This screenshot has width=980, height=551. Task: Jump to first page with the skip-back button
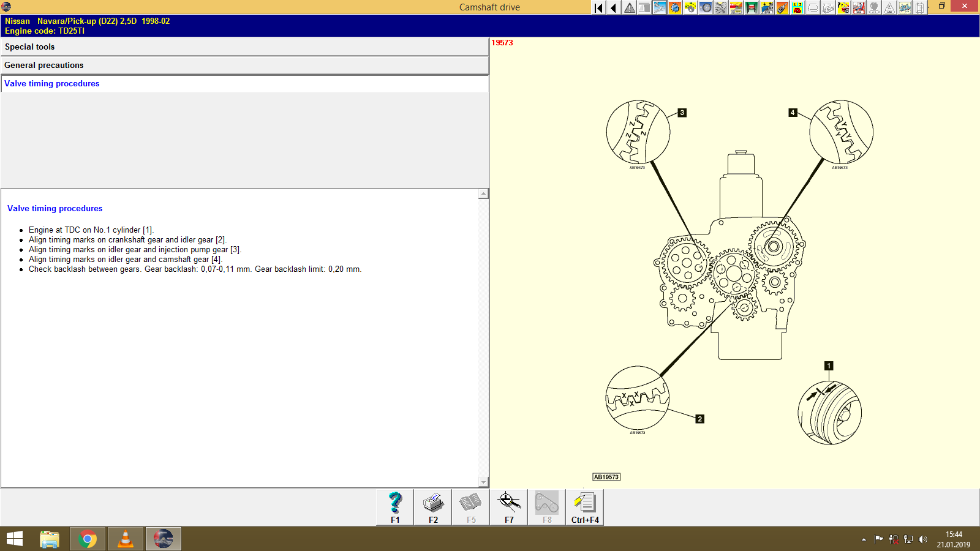coord(597,7)
